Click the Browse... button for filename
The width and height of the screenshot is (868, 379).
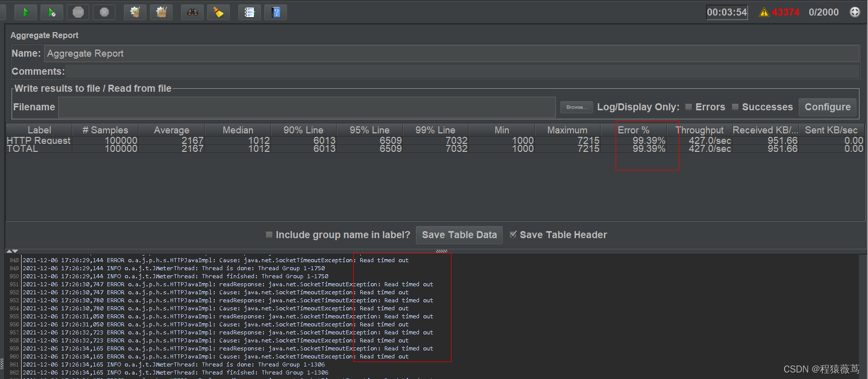[x=576, y=107]
